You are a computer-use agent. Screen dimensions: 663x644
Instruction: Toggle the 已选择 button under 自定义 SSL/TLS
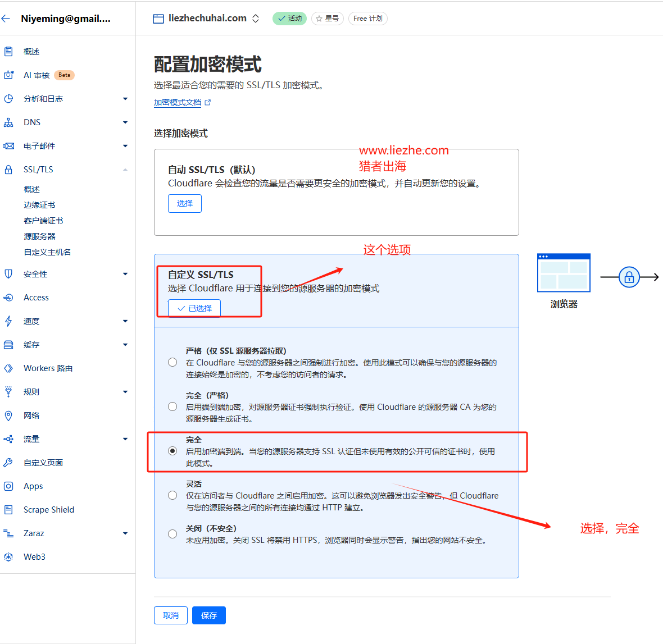(194, 308)
